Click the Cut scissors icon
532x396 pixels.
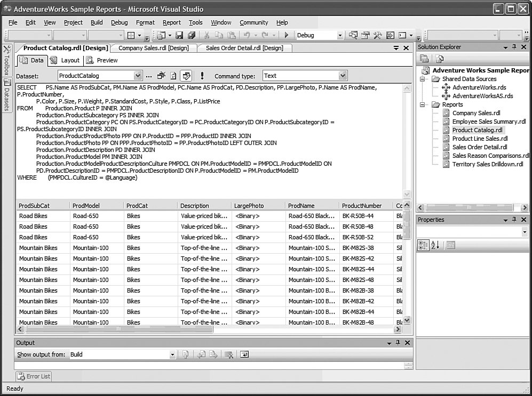point(207,35)
